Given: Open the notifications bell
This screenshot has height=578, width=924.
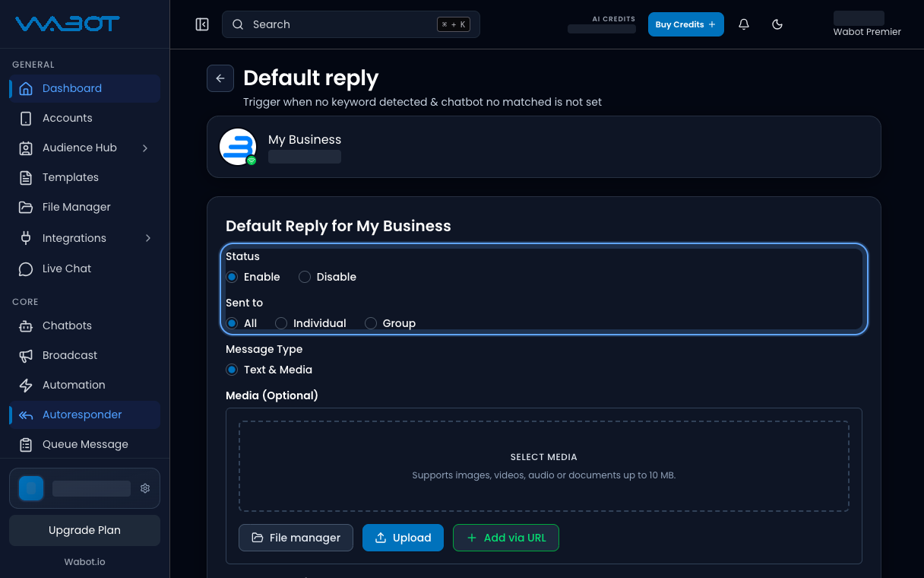Looking at the screenshot, I should point(744,24).
